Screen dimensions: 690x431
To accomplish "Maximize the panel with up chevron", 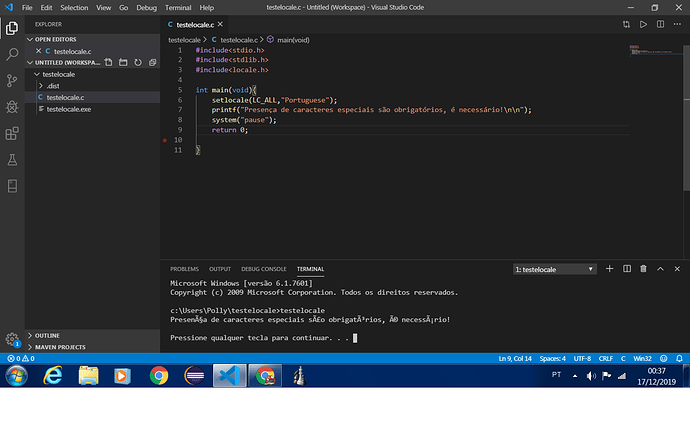I will click(661, 269).
